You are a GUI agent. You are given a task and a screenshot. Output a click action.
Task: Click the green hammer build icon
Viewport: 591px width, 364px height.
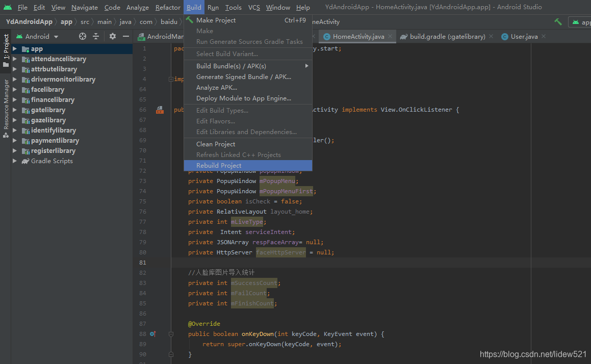[x=558, y=22]
